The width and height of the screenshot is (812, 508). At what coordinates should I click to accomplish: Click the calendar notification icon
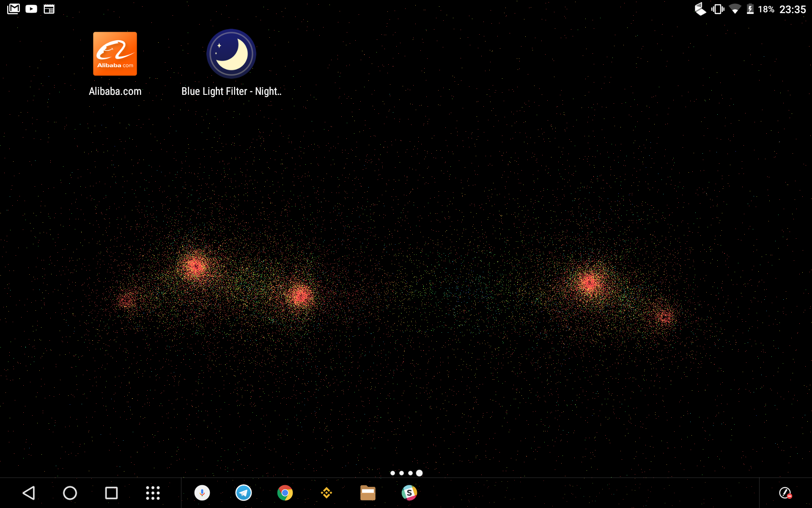point(49,9)
